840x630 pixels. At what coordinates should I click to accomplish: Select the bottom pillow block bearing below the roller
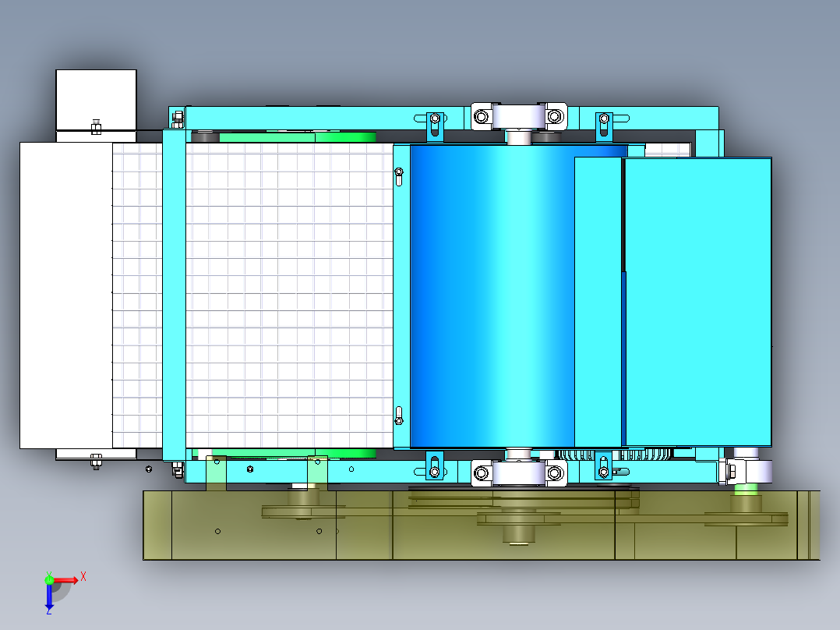pos(519,473)
